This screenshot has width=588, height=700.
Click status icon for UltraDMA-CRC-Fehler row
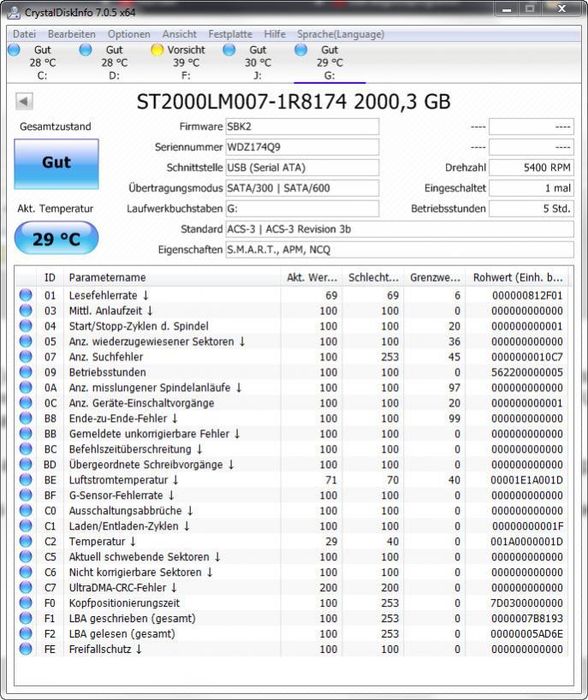26,587
